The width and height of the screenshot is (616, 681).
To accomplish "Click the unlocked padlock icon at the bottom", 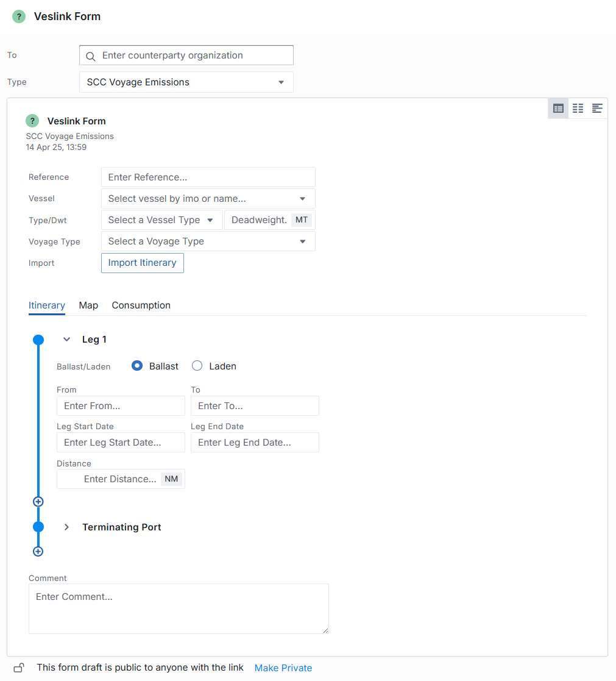I will (19, 668).
